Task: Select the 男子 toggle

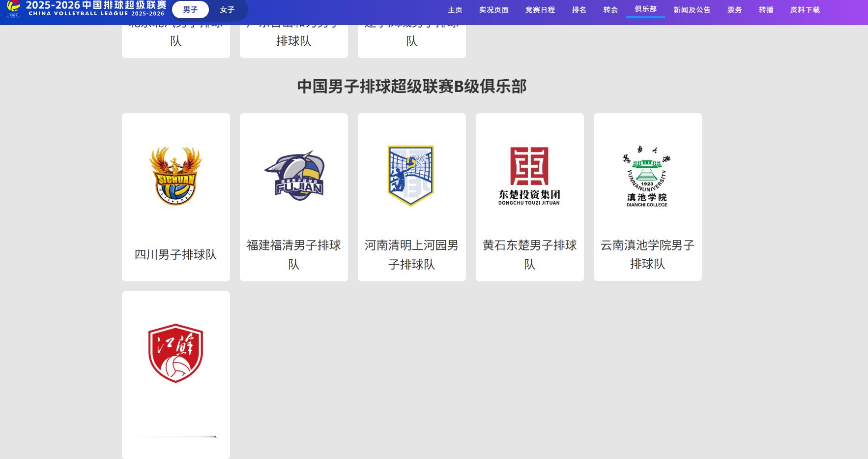Action: tap(190, 10)
